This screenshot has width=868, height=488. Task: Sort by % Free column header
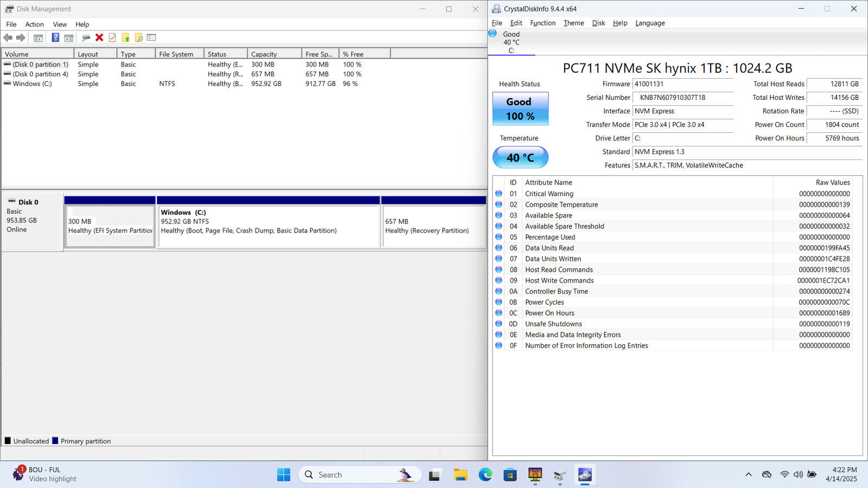(x=365, y=54)
